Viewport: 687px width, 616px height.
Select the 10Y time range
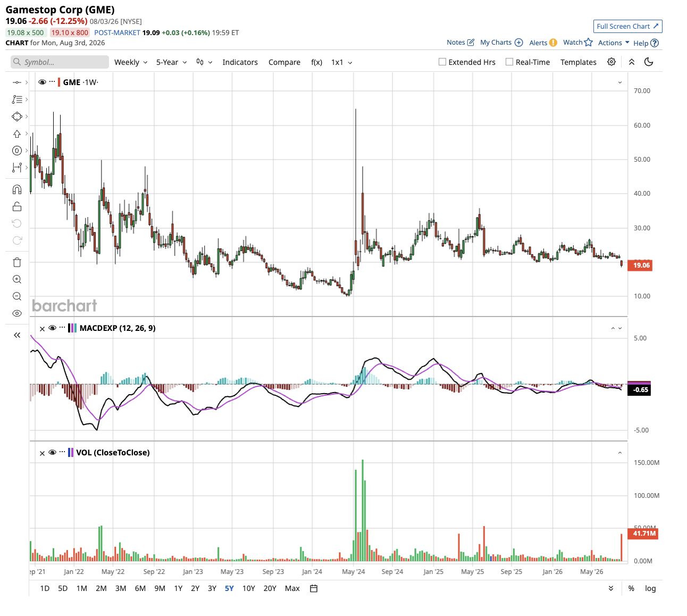[x=249, y=588]
